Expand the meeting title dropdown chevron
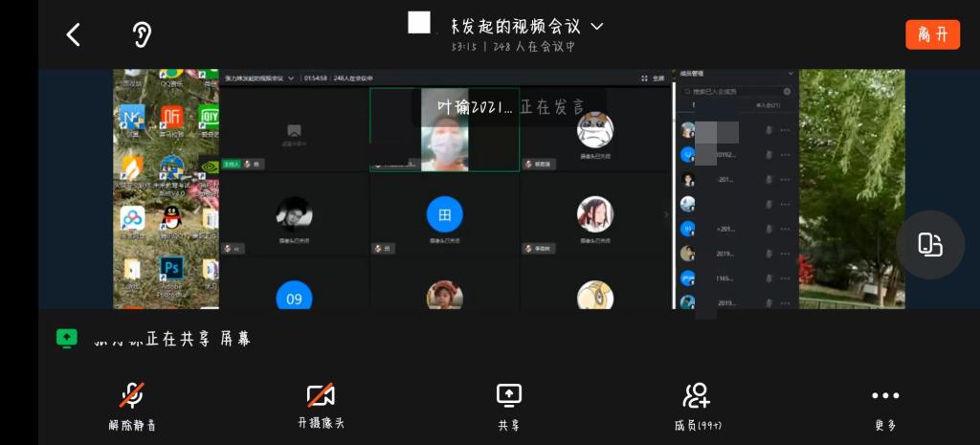This screenshot has width=980, height=445. [x=597, y=26]
